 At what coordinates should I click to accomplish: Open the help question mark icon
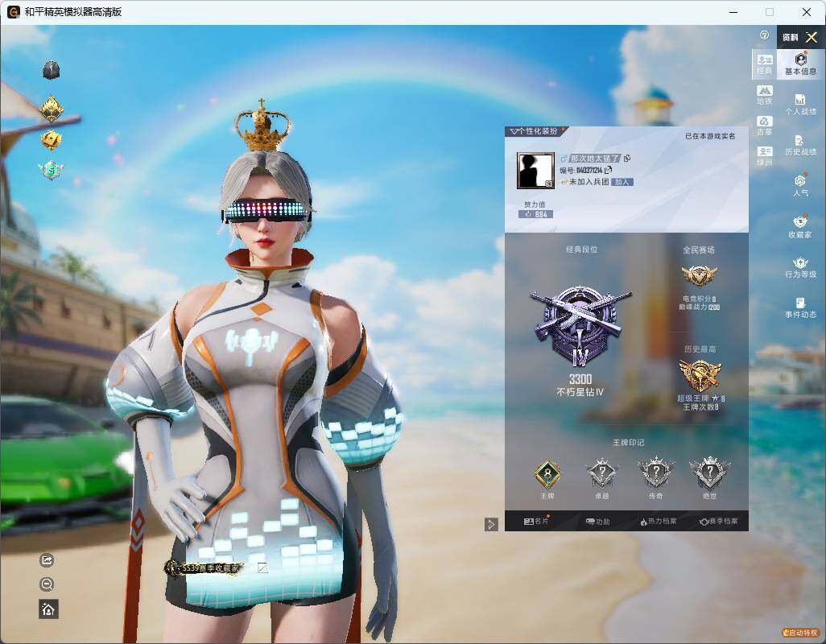tap(764, 35)
